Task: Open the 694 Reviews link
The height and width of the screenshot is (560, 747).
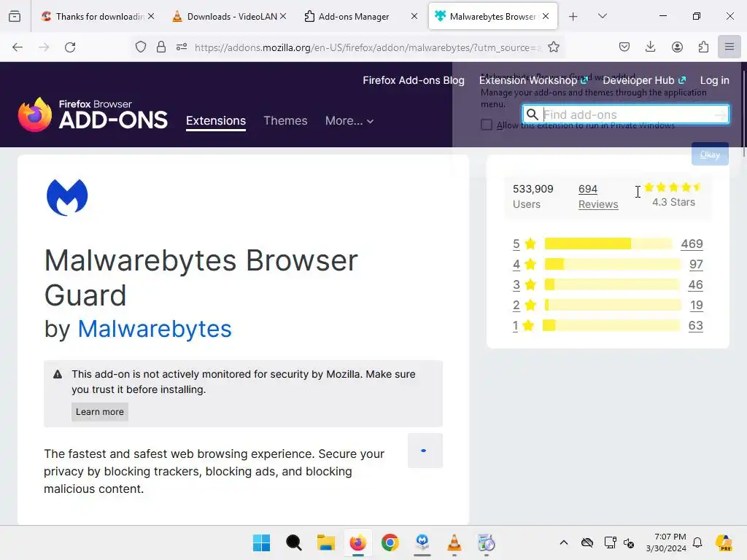Action: [x=598, y=197]
